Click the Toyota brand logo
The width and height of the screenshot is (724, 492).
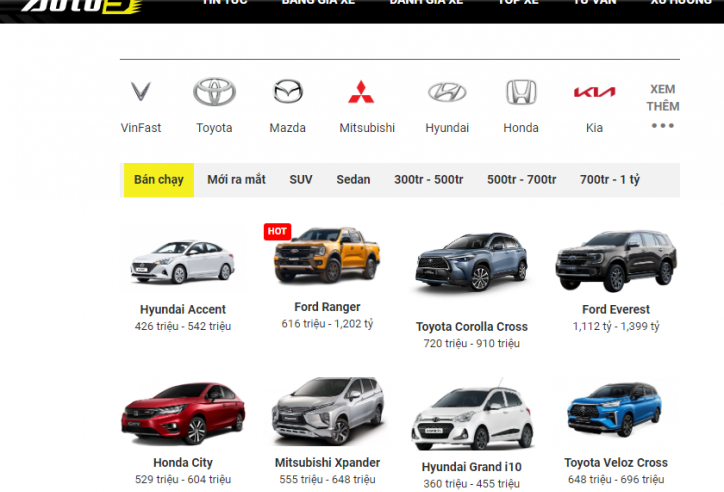coord(214,91)
